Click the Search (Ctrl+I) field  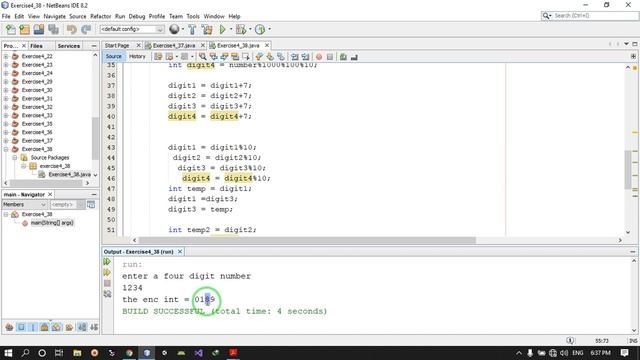click(x=590, y=16)
